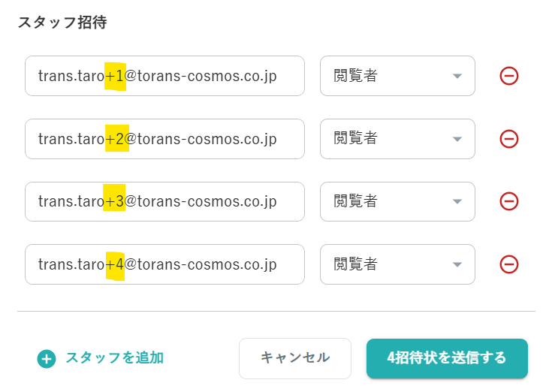Focus the trans.taro+3 email input
Image resolution: width=552 pixels, height=392 pixels.
(164, 201)
